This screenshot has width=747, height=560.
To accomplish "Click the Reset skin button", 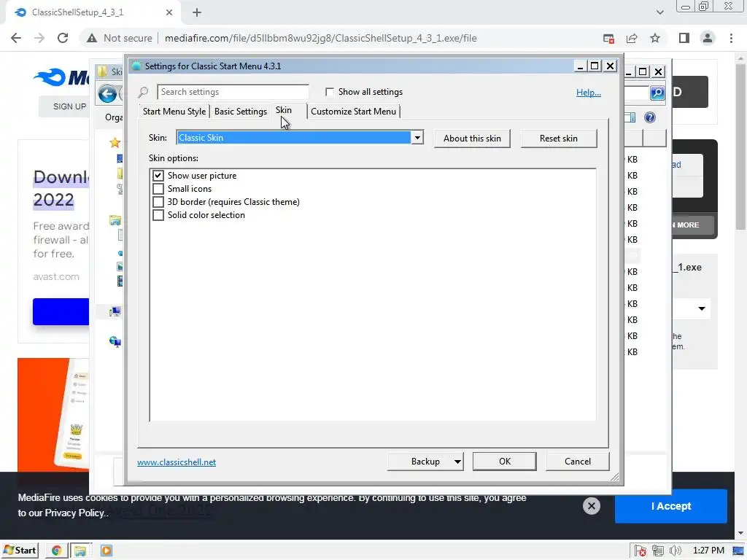I will [x=558, y=139].
